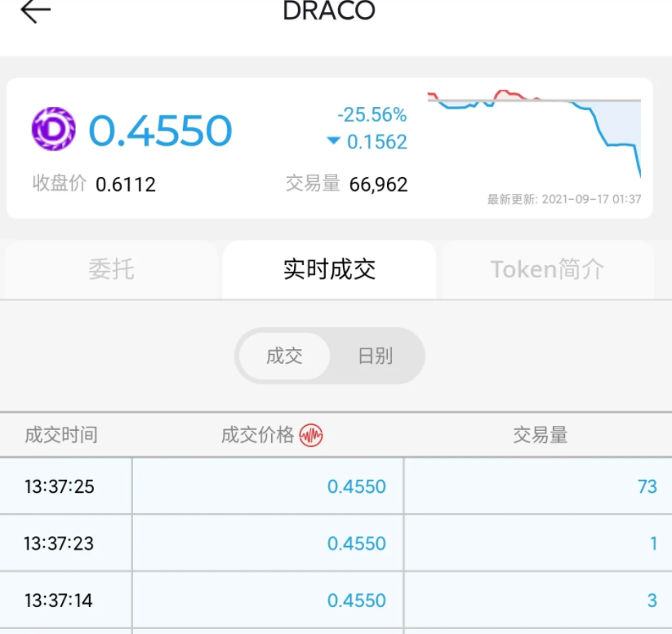The height and width of the screenshot is (634, 672).
Task: Open the Token简介 tab
Action: point(547,269)
